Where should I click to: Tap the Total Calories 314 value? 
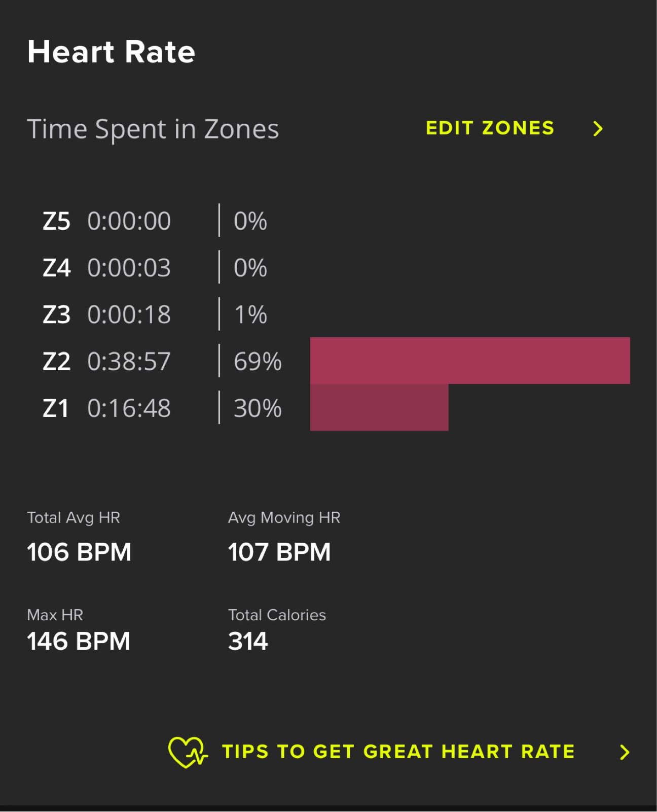coord(248,641)
